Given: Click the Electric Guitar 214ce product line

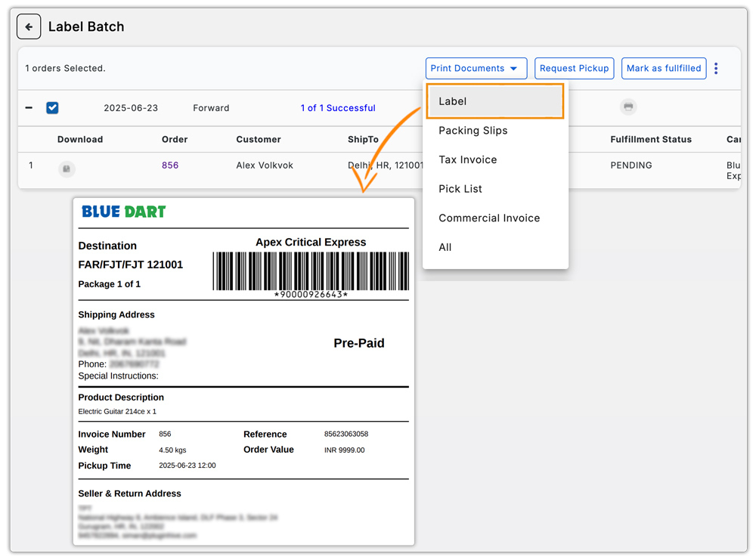Looking at the screenshot, I should (x=117, y=412).
